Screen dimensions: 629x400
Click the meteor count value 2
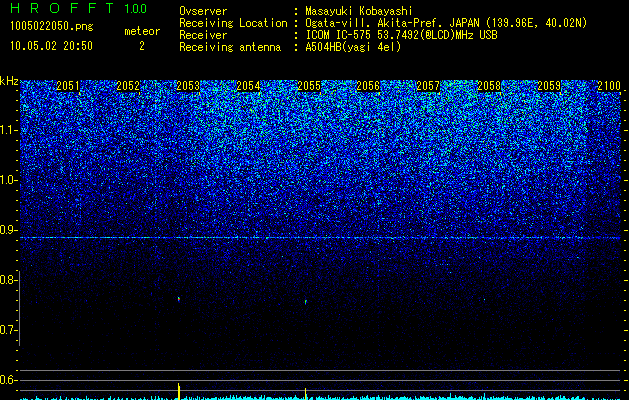[x=142, y=46]
